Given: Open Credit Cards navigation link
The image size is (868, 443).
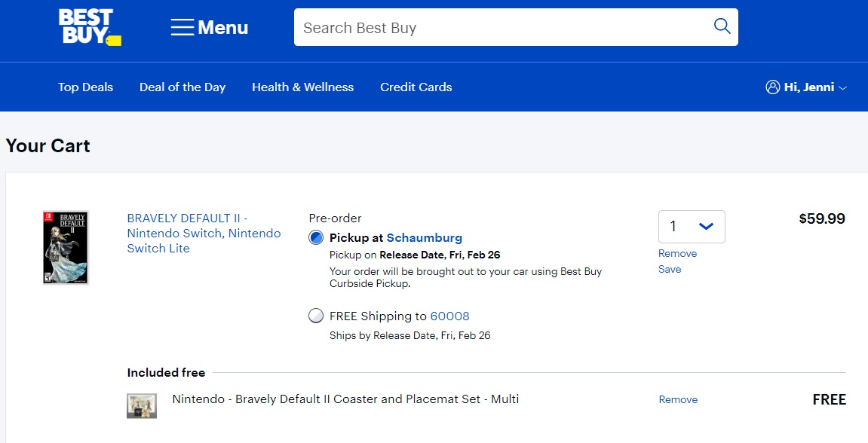Looking at the screenshot, I should [x=416, y=87].
